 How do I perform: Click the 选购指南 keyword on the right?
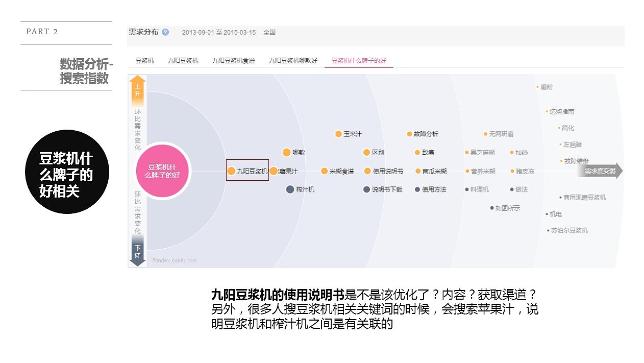[x=563, y=111]
